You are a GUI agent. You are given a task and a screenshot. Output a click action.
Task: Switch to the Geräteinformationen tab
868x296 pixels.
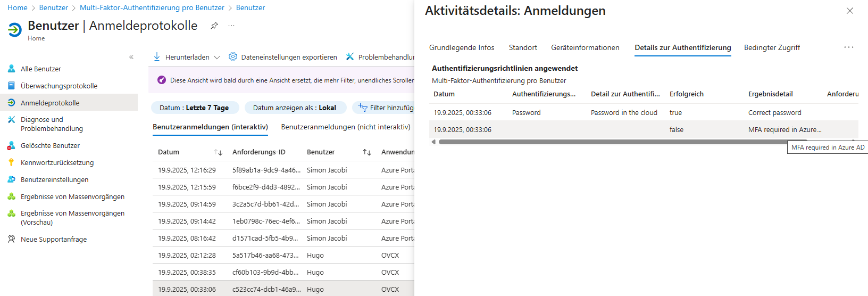click(x=585, y=47)
